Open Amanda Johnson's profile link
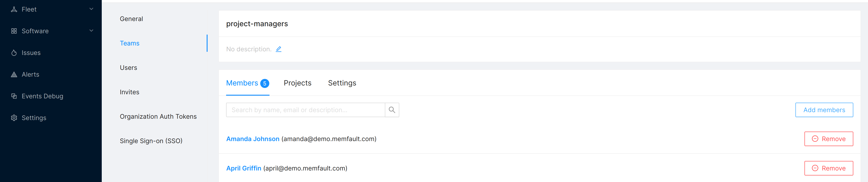The width and height of the screenshot is (868, 182). pos(253,139)
